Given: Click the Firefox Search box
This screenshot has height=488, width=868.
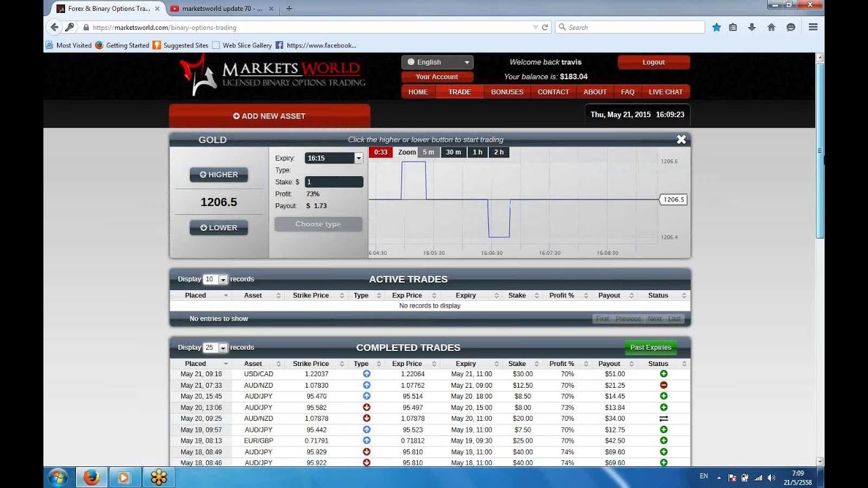Looking at the screenshot, I should [x=630, y=27].
